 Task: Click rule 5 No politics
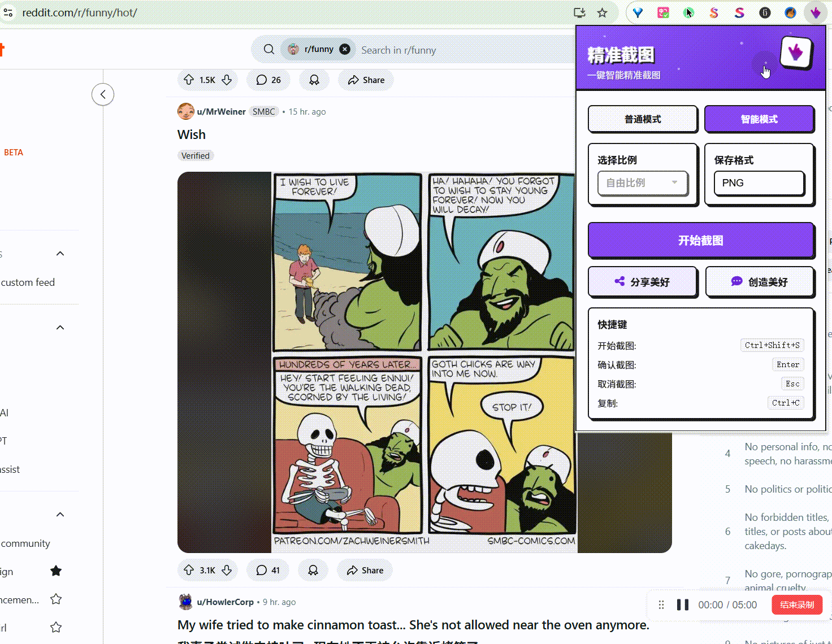[778, 489]
